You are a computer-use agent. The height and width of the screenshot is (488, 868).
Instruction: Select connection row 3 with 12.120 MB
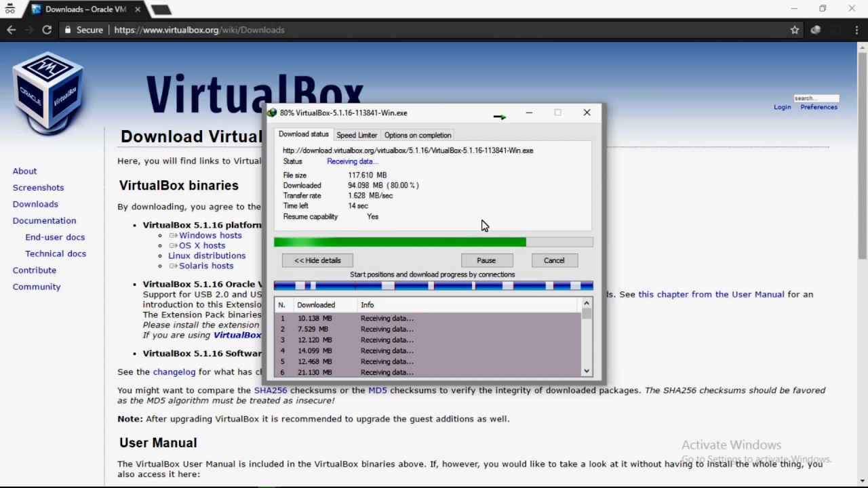point(427,340)
